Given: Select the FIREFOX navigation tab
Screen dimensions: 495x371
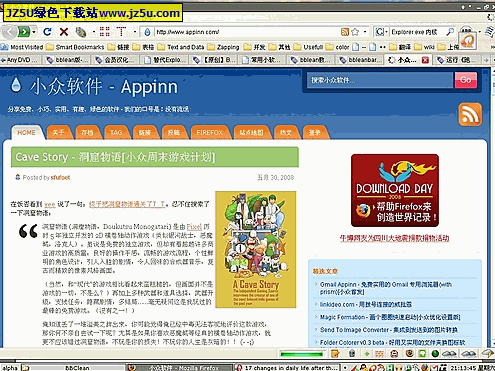Looking at the screenshot, I should pos(209,133).
